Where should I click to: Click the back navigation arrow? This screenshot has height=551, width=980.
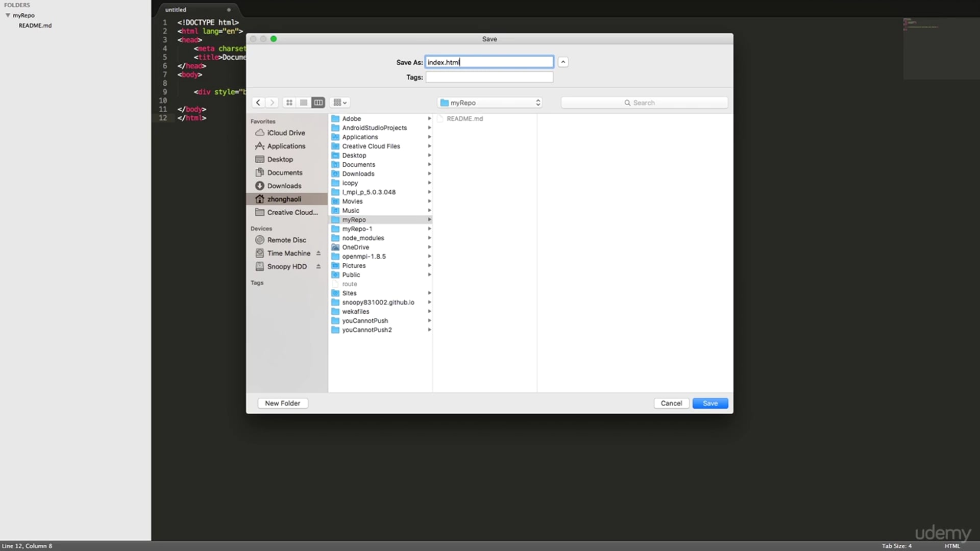click(x=258, y=103)
